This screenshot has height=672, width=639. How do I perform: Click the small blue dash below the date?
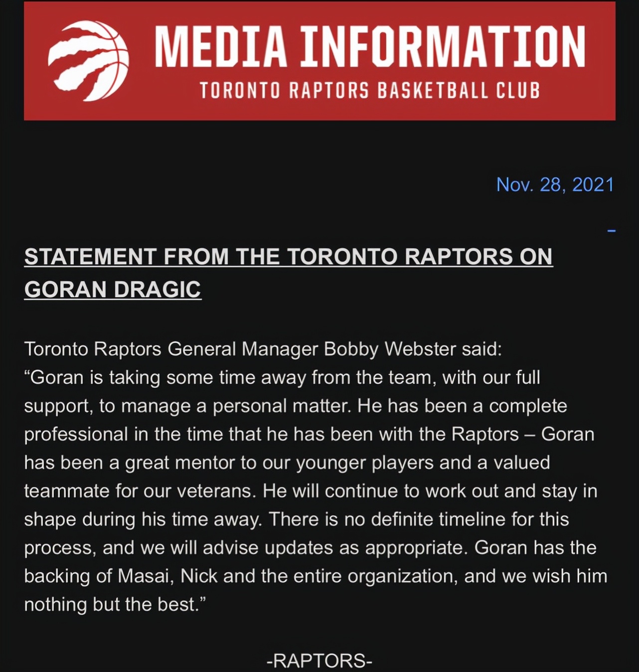[612, 231]
